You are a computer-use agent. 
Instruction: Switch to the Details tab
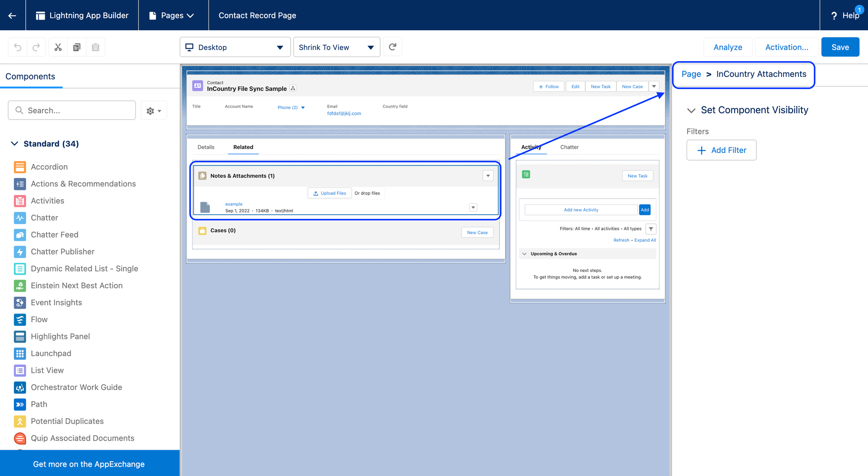(x=206, y=147)
